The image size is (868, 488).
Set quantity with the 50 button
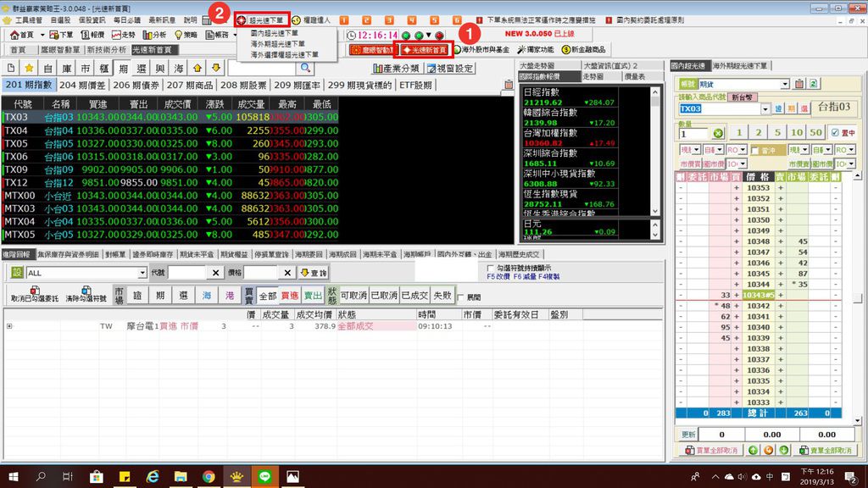(x=815, y=133)
